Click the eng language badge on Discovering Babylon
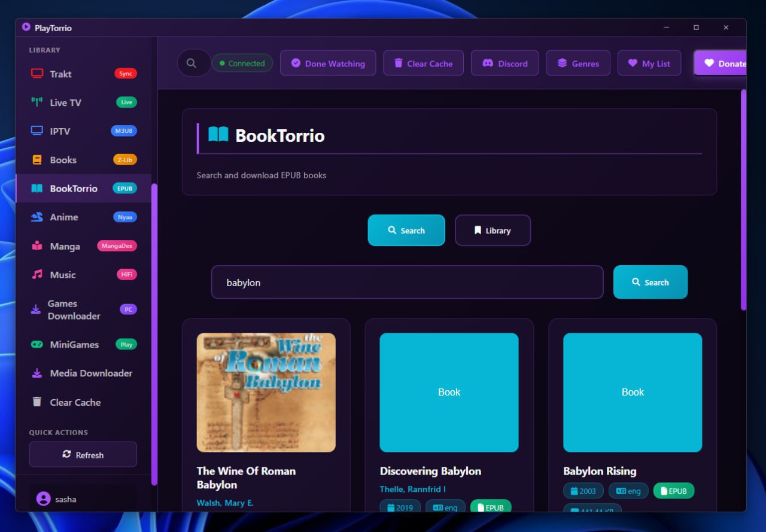 445,507
